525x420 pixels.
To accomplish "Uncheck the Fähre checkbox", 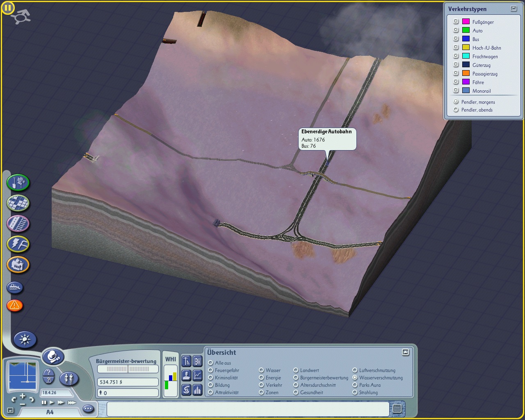I will (x=456, y=82).
